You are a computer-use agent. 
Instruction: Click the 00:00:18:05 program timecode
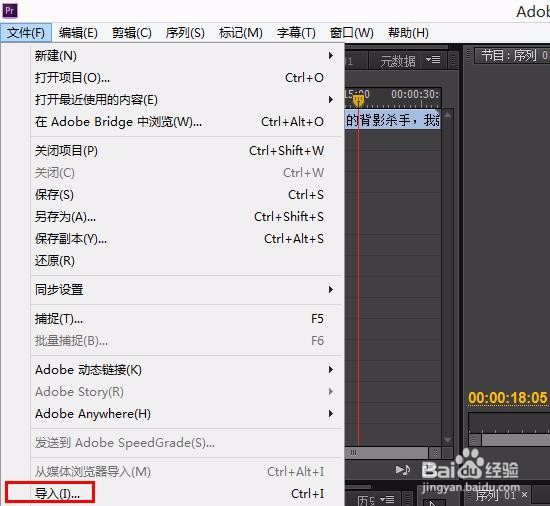point(508,398)
